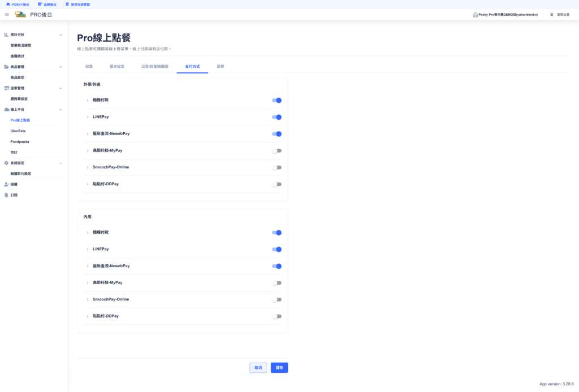Click the shop icon beside 店家管理
The width and height of the screenshot is (579, 392).
[x=6, y=88]
